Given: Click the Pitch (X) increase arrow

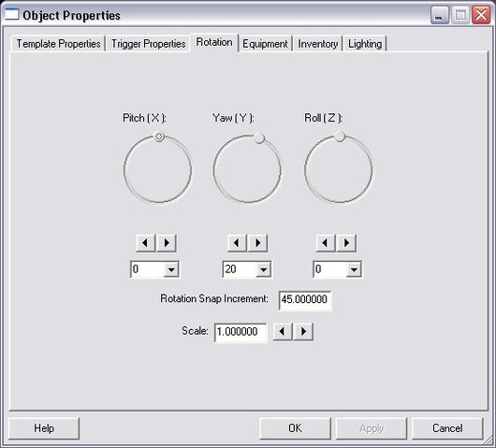Looking at the screenshot, I should point(167,243).
